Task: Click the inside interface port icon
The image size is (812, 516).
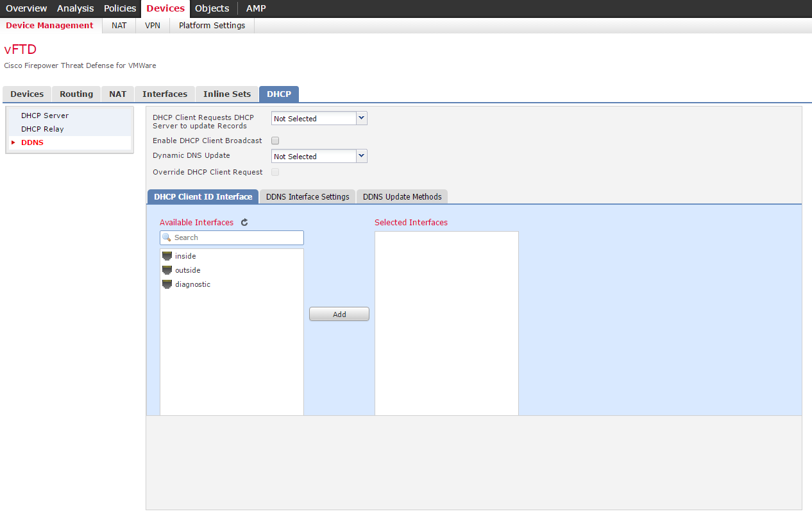Action: 167,255
